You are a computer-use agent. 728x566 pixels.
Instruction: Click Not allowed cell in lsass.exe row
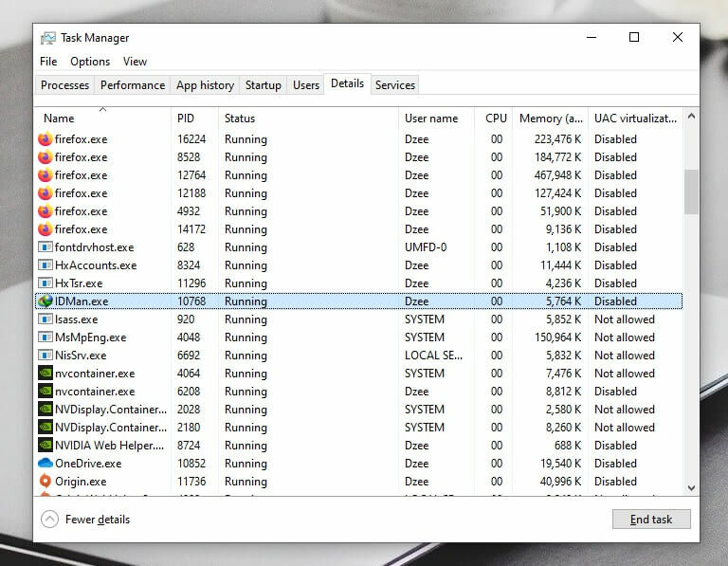tap(625, 320)
